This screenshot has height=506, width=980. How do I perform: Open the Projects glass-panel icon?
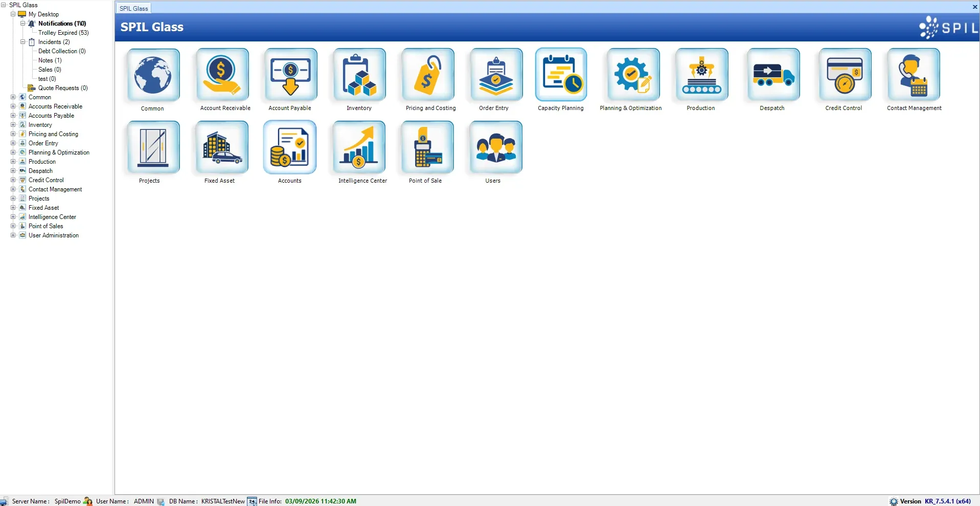[153, 147]
